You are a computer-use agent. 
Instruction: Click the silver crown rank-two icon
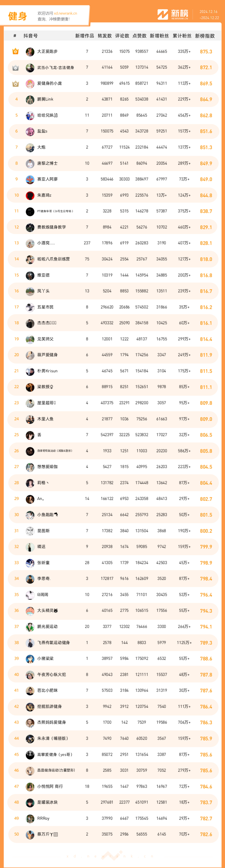coord(15,67)
